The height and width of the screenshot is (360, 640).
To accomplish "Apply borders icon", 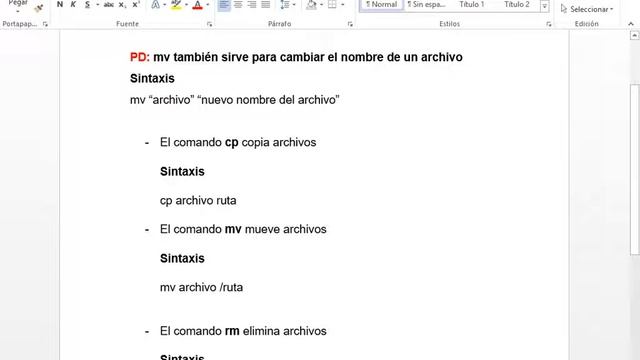I will 332,5.
